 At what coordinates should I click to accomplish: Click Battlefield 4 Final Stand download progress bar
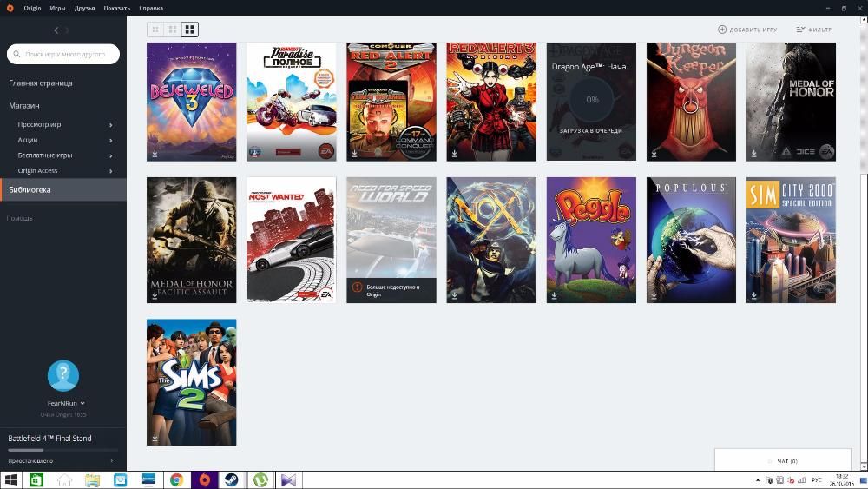click(63, 450)
